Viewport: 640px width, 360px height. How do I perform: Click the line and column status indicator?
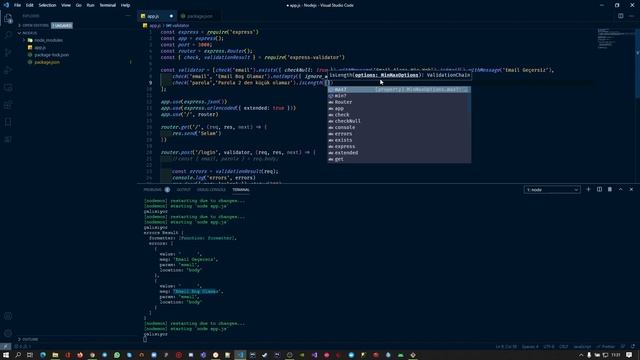pos(506,347)
